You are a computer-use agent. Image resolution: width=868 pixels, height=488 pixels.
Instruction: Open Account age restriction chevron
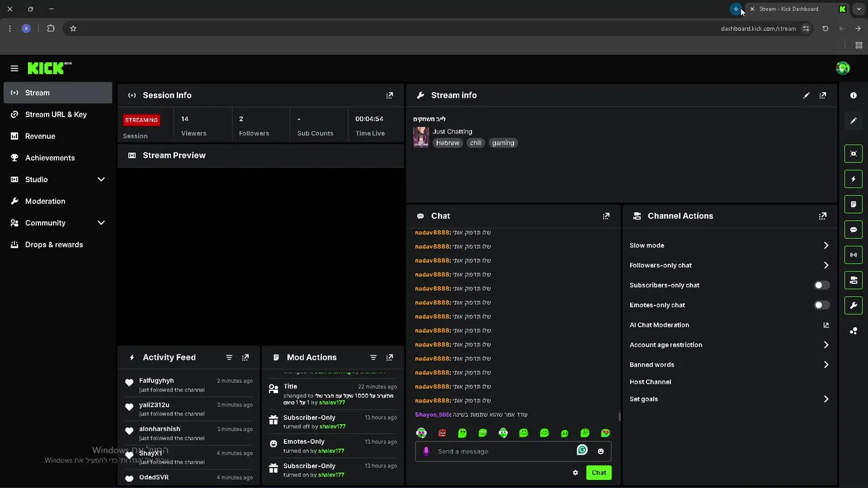pyautogui.click(x=826, y=345)
